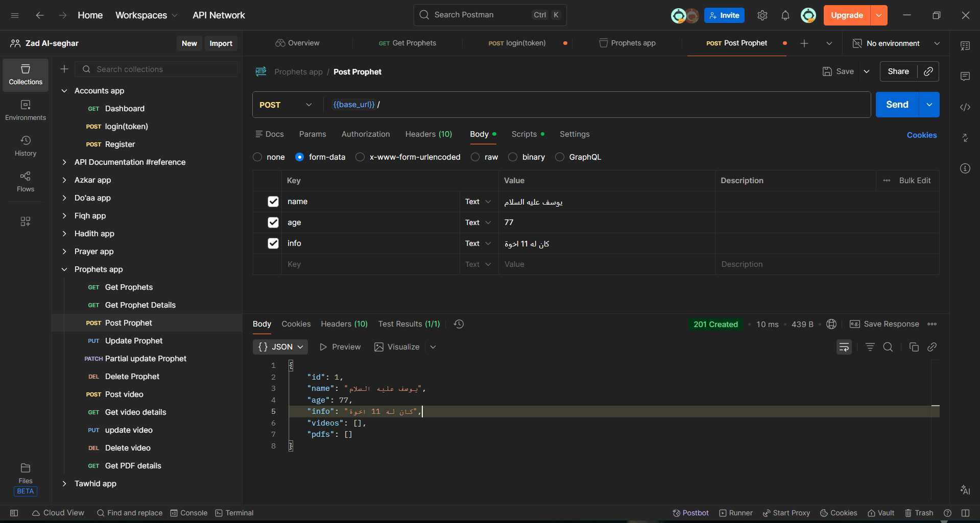Open the settings gear icon
This screenshot has height=523, width=980.
click(762, 15)
